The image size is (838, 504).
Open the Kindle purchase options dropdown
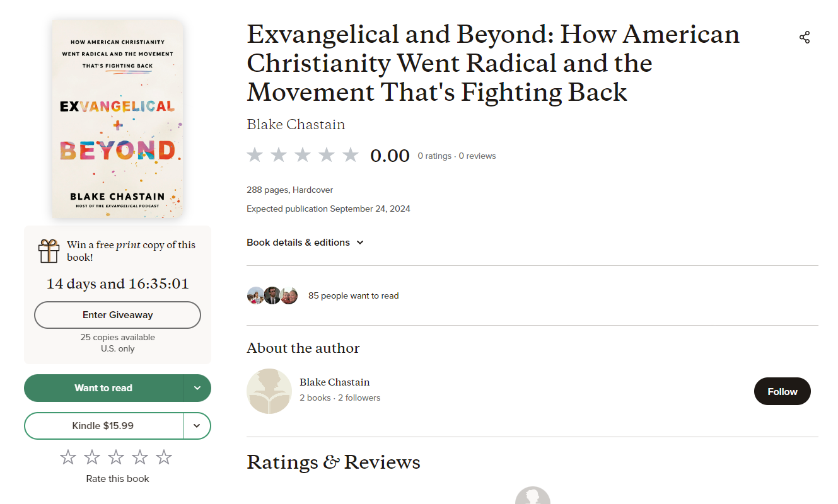click(197, 426)
